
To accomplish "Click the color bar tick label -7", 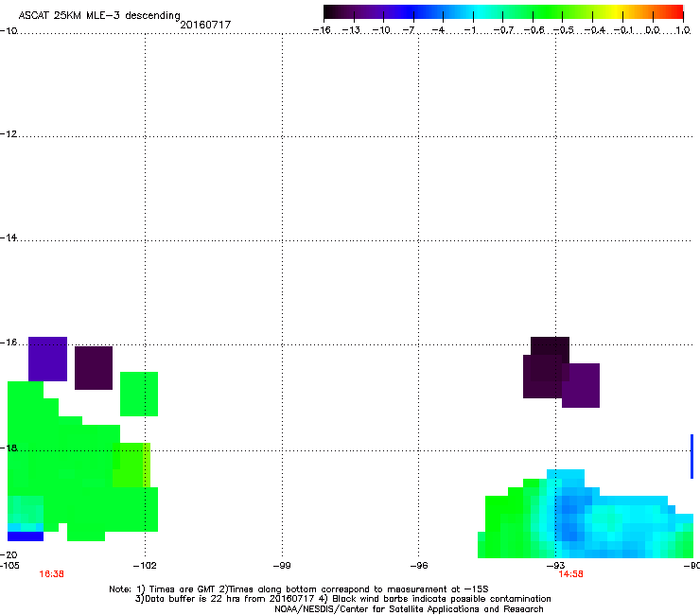I will click(409, 30).
